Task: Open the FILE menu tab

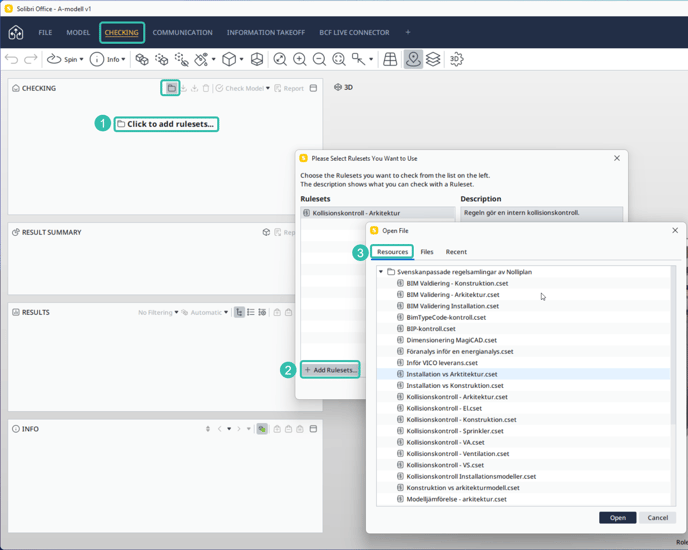Action: pos(45,32)
